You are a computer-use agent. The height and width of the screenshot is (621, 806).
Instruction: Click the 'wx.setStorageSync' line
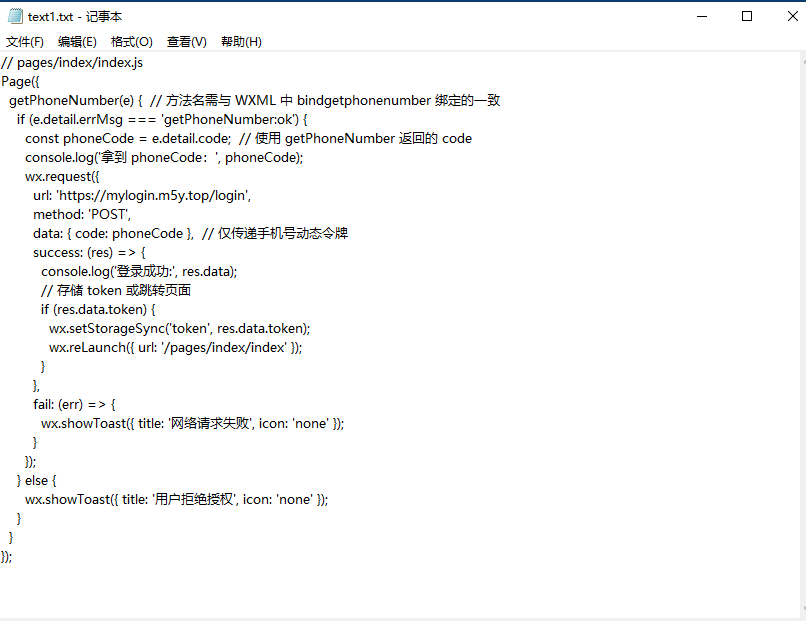179,329
